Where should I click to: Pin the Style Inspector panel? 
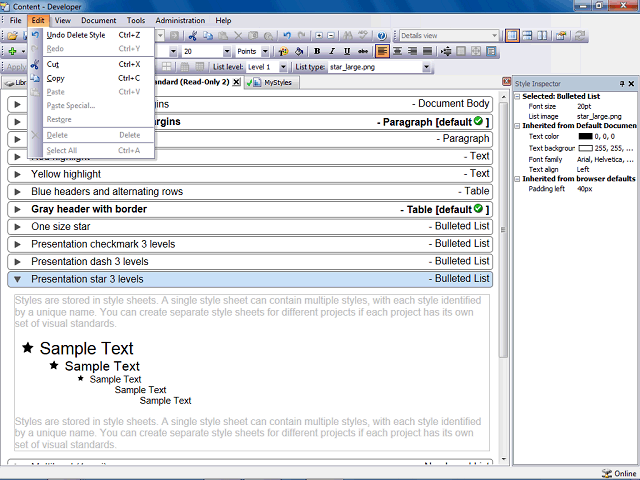(622, 84)
